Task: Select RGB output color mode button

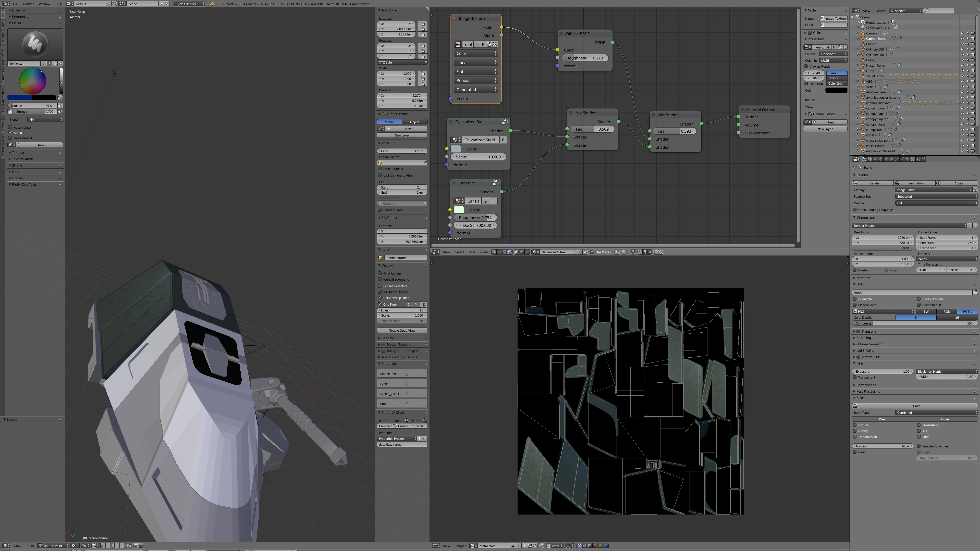Action: coord(946,311)
